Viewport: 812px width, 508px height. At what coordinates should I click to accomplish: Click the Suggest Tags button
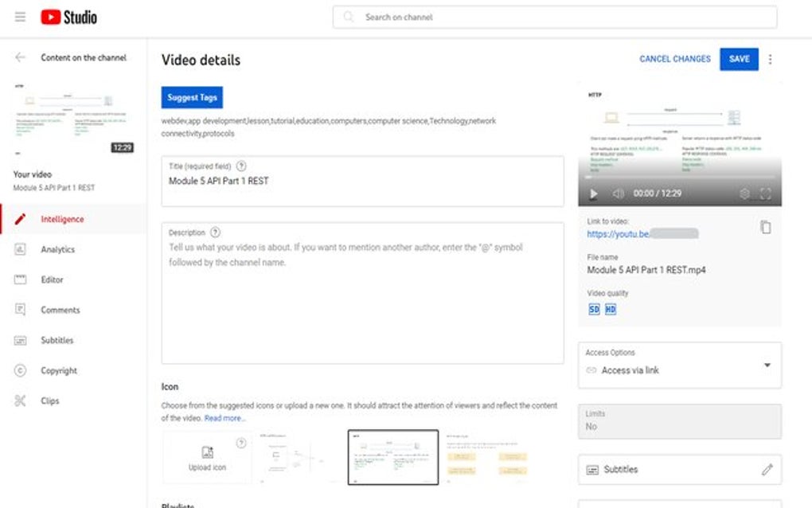(191, 97)
